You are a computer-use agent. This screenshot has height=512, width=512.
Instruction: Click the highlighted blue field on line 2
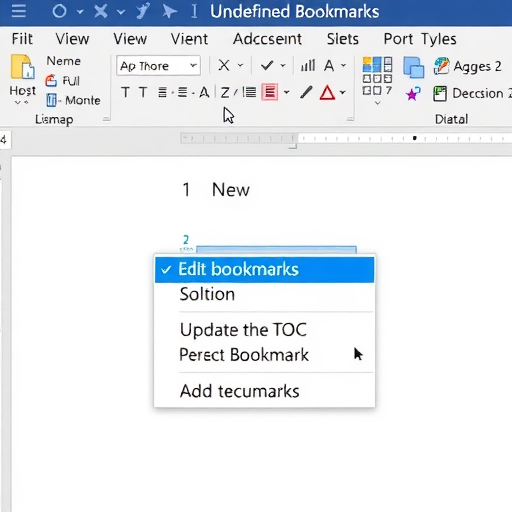point(276,249)
